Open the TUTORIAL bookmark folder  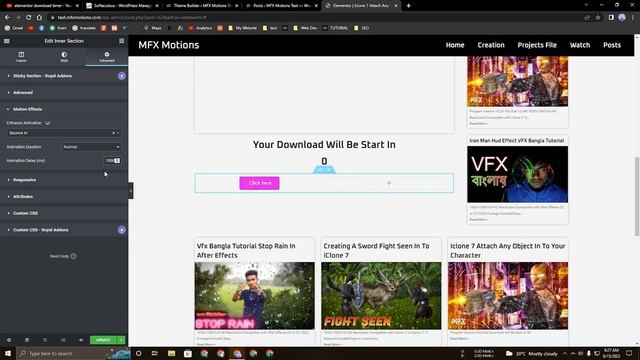tap(335, 28)
